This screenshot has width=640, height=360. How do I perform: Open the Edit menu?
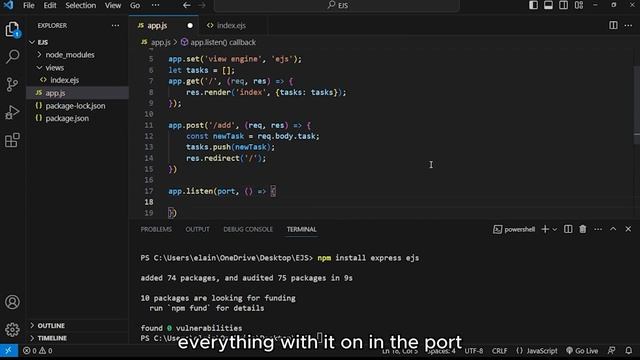coord(50,5)
